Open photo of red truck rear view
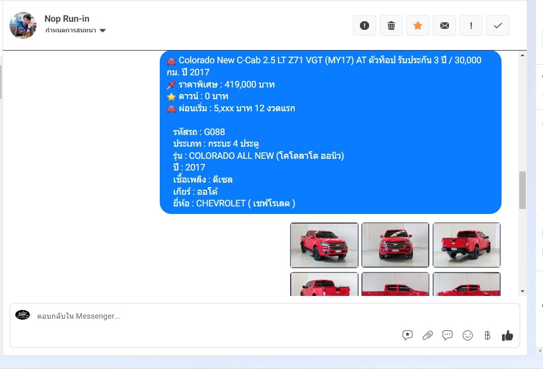Screen dimensions: 543x392 click(x=467, y=245)
